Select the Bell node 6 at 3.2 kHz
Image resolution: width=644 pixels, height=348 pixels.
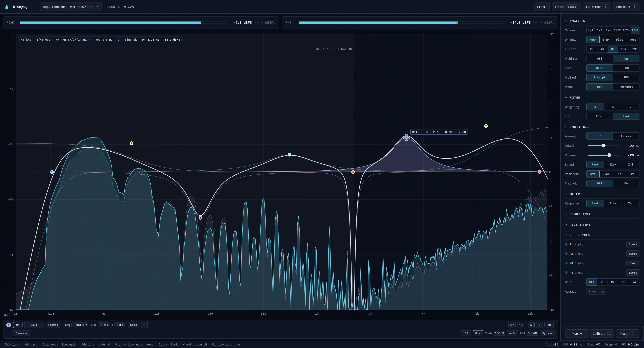point(407,138)
